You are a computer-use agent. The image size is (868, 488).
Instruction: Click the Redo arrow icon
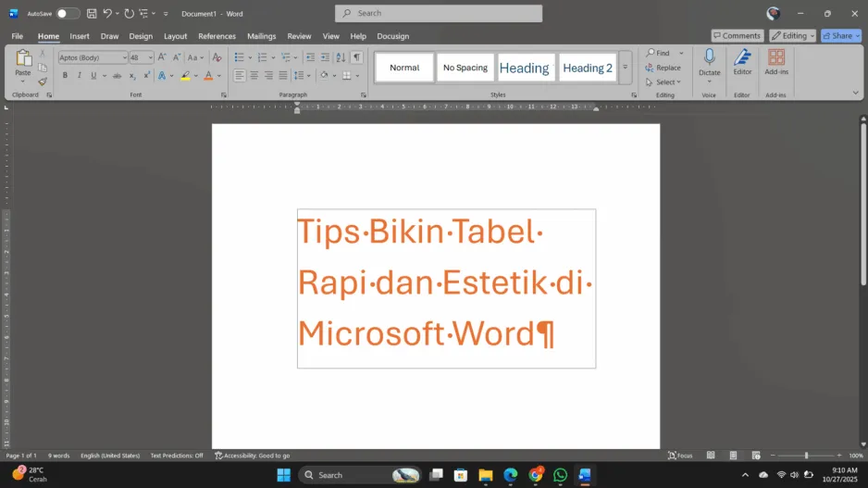129,13
